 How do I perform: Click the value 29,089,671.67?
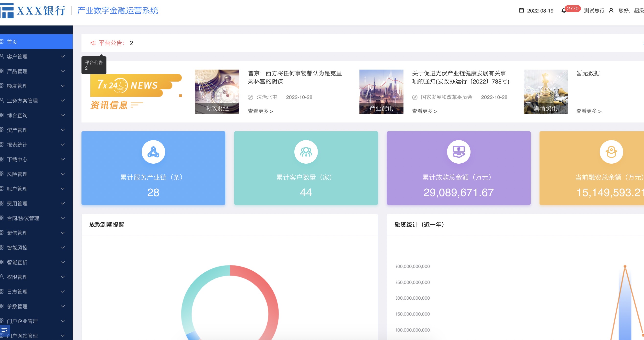pos(459,193)
